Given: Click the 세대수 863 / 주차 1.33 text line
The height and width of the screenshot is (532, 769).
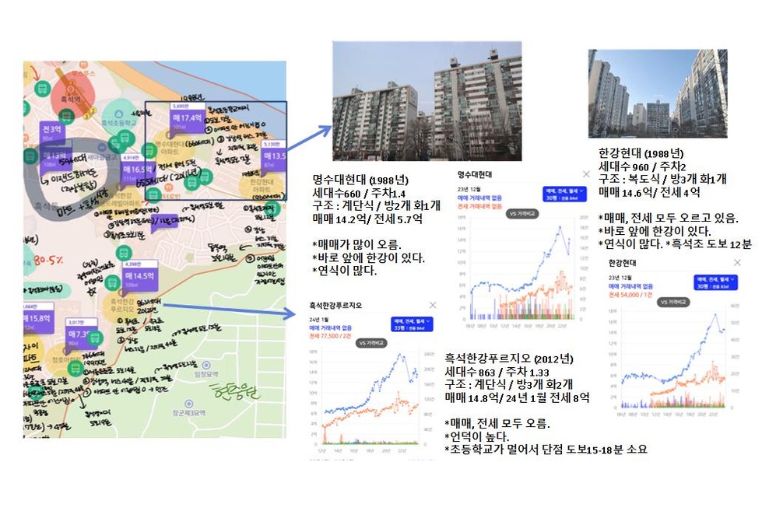Looking at the screenshot, I should pos(497,372).
